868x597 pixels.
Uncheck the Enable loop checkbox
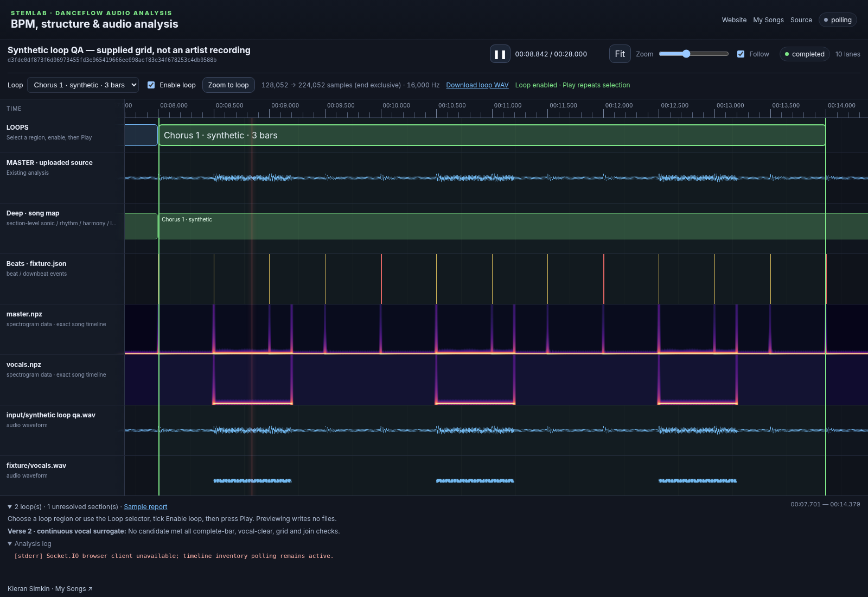pos(151,85)
